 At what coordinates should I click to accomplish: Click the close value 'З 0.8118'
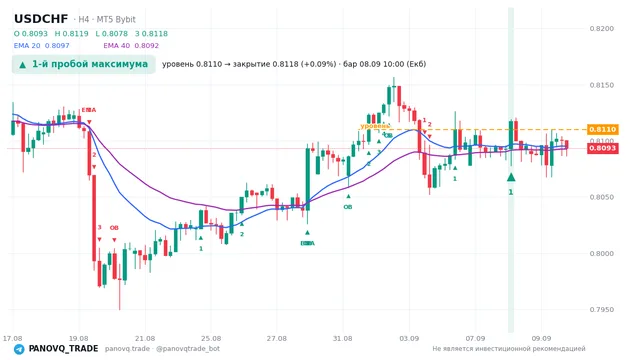[x=151, y=33]
